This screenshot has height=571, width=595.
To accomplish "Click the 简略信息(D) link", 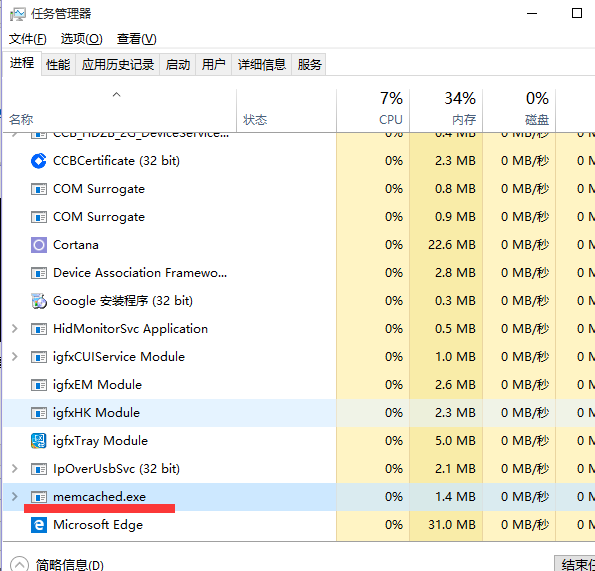I will [x=69, y=565].
